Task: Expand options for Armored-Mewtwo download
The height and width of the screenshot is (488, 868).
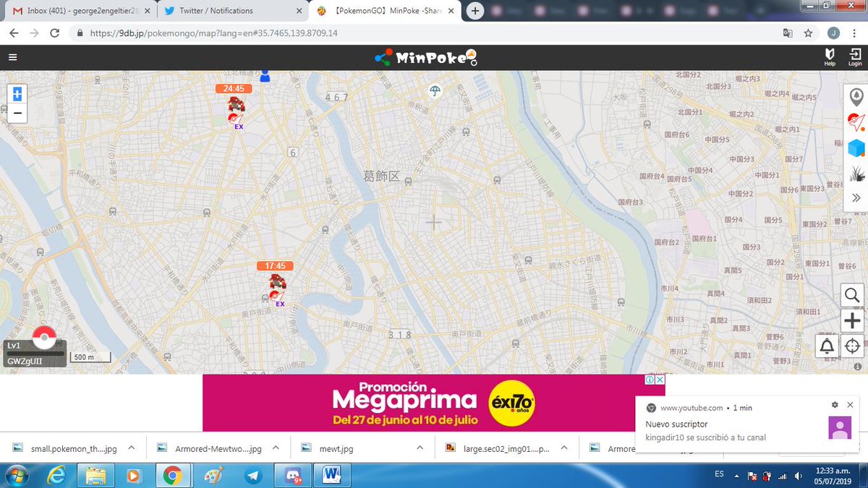Action: click(x=276, y=448)
